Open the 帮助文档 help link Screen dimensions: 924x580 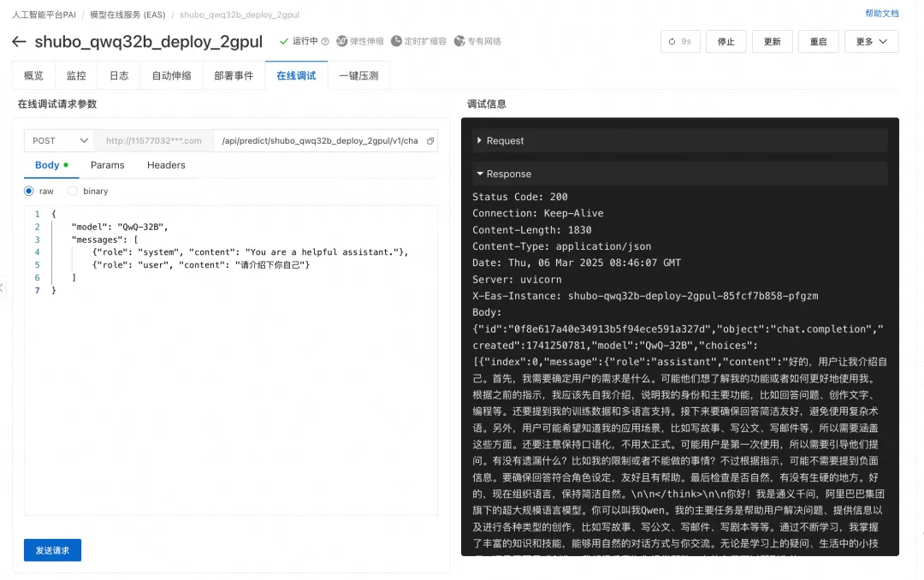click(x=881, y=14)
